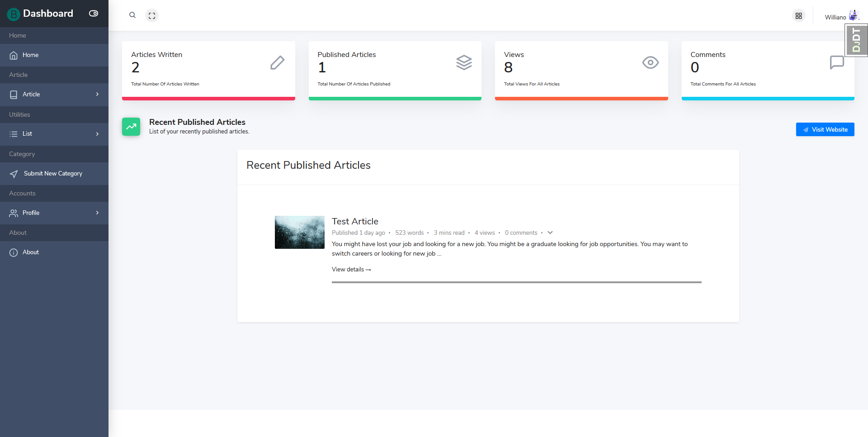Click the Dashboard logo icon
The width and height of the screenshot is (868, 437).
point(14,14)
